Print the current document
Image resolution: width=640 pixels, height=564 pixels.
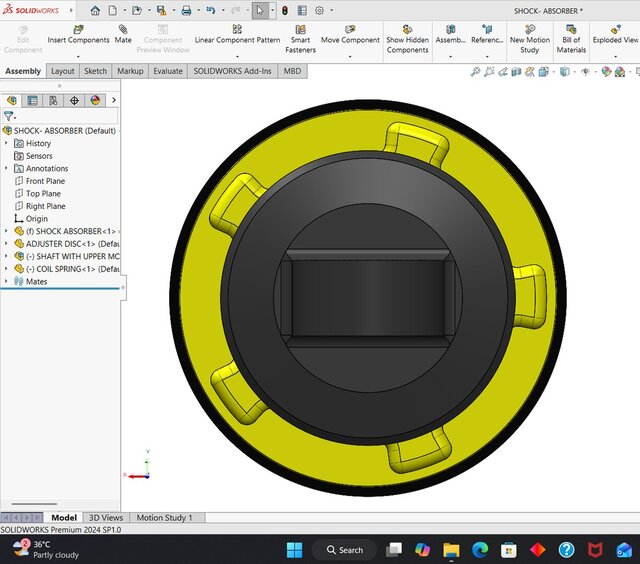[186, 11]
